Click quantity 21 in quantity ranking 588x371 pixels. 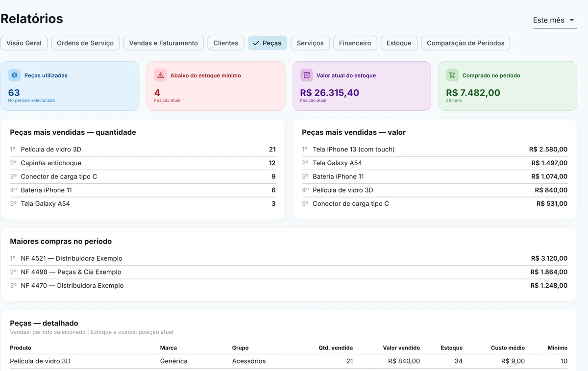click(272, 149)
